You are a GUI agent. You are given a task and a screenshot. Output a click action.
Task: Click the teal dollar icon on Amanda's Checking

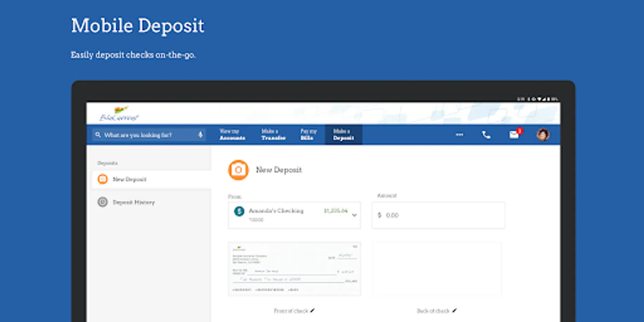tap(239, 211)
